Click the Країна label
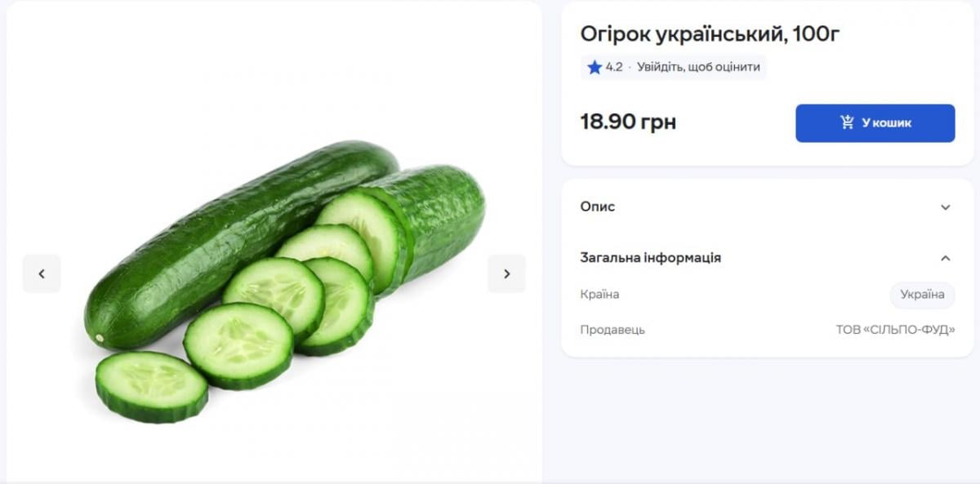 click(600, 295)
